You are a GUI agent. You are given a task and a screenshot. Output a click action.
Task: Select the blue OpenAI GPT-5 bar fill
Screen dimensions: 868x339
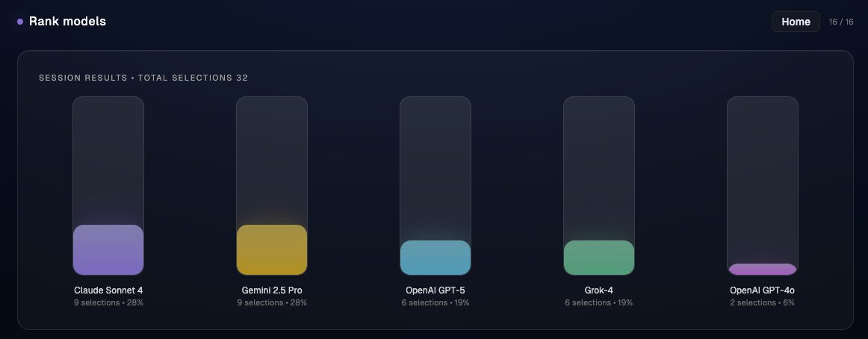(x=435, y=258)
